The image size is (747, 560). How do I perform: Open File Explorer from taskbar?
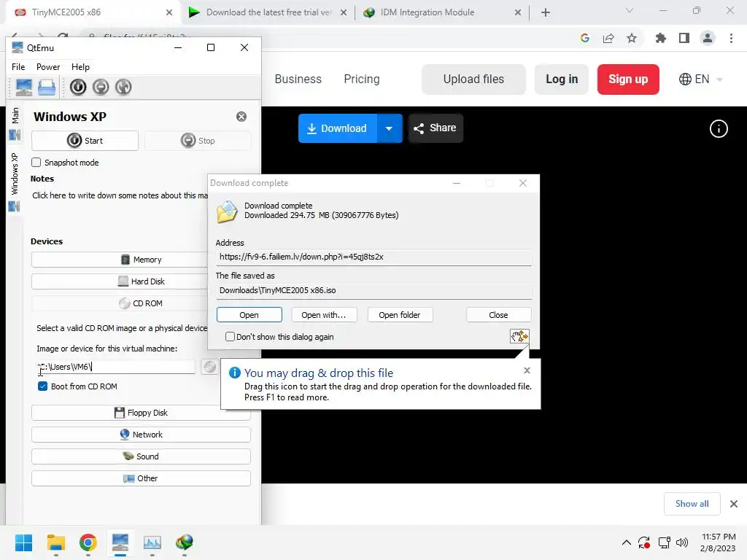pyautogui.click(x=55, y=542)
